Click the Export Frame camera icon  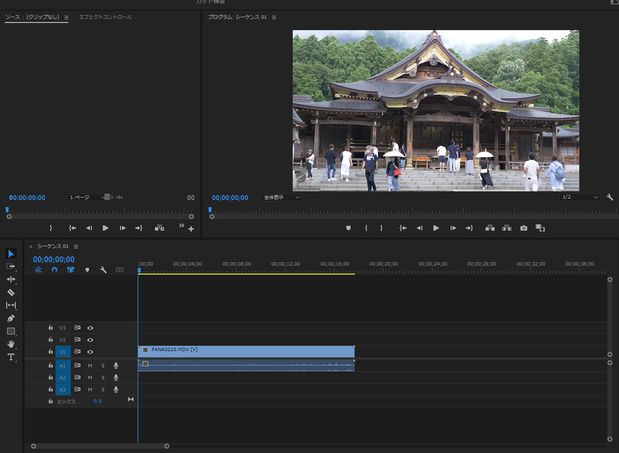pyautogui.click(x=523, y=228)
